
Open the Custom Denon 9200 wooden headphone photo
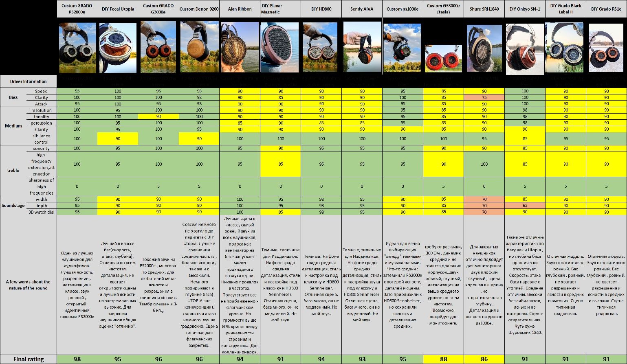199,47
